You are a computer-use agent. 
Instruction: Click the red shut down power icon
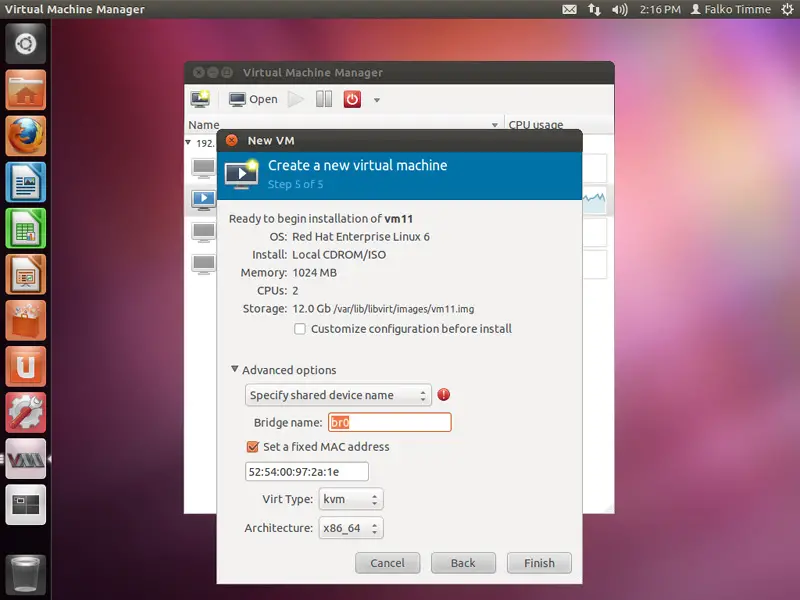tap(352, 98)
